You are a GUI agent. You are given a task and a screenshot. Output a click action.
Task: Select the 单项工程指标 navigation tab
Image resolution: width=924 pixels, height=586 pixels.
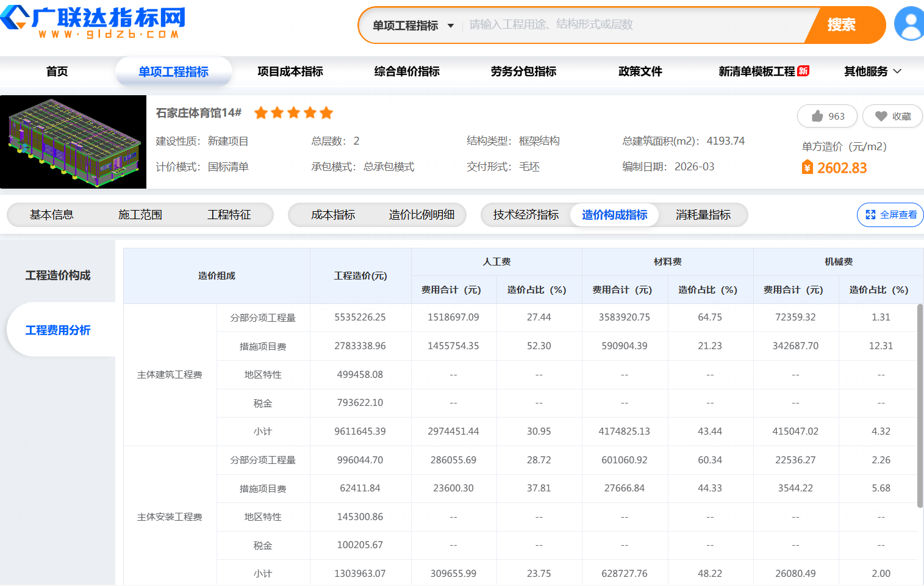(x=174, y=71)
